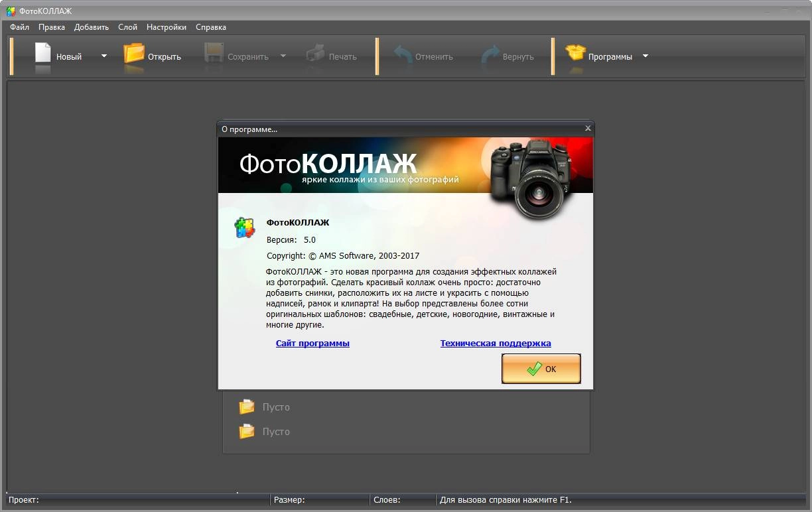Open the Слой menu

coord(127,27)
